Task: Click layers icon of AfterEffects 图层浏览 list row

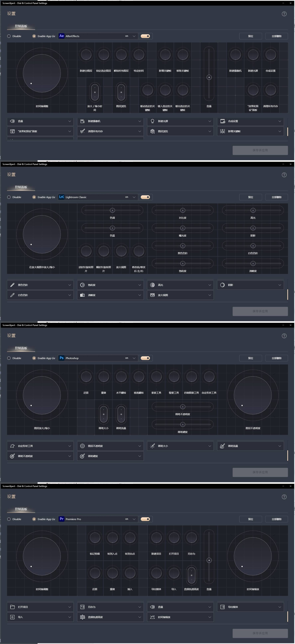Action: [x=152, y=131]
